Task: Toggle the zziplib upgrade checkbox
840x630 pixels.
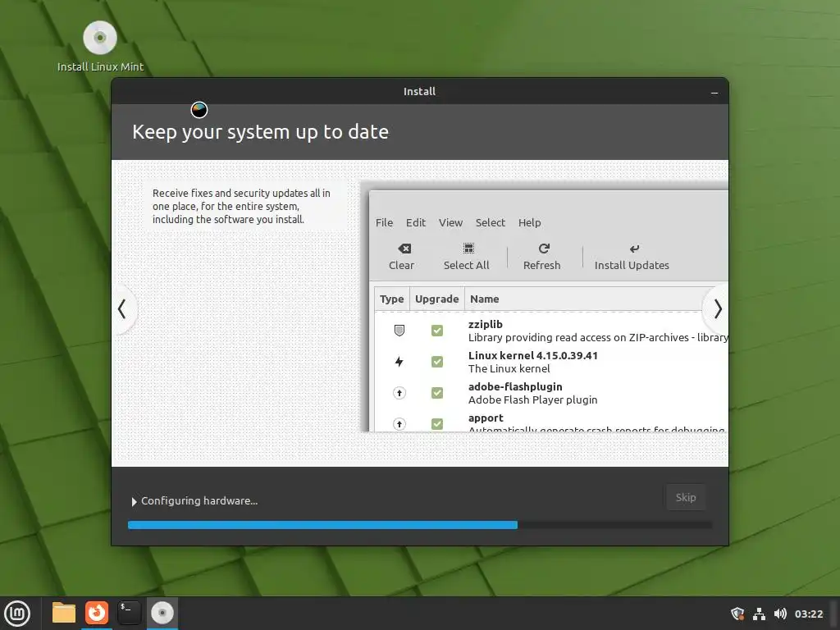Action: click(x=437, y=331)
